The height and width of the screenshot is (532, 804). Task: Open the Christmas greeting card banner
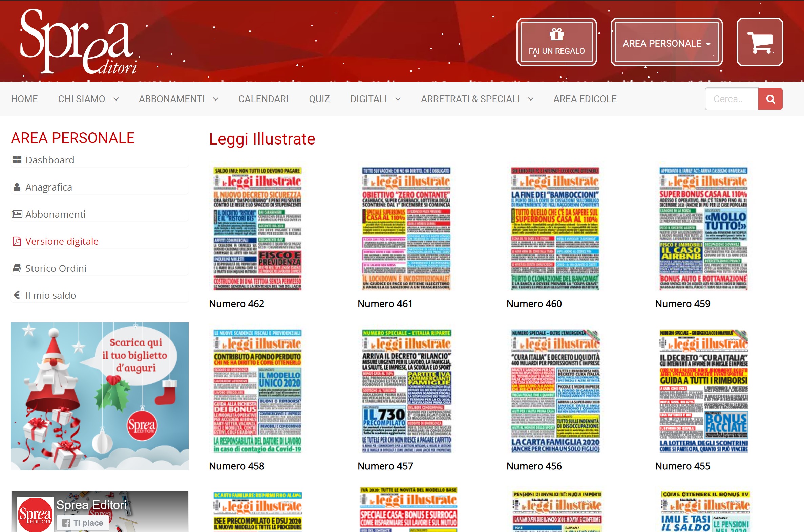pos(100,396)
